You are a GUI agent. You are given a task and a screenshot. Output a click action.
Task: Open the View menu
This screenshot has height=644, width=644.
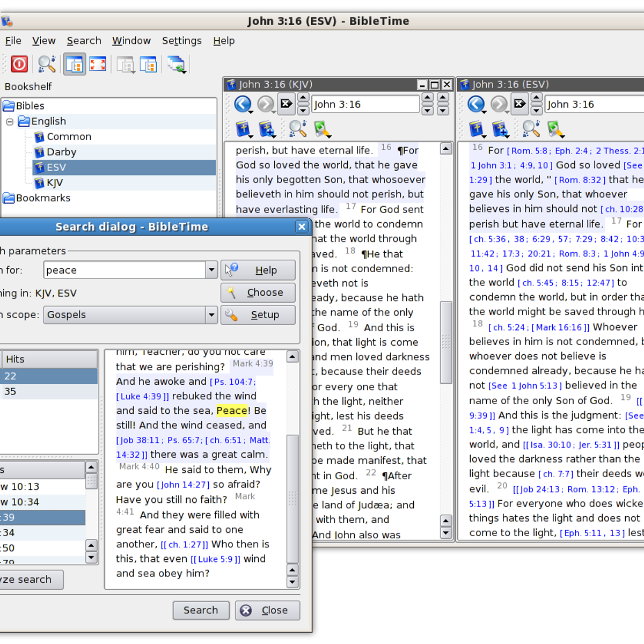click(x=43, y=41)
